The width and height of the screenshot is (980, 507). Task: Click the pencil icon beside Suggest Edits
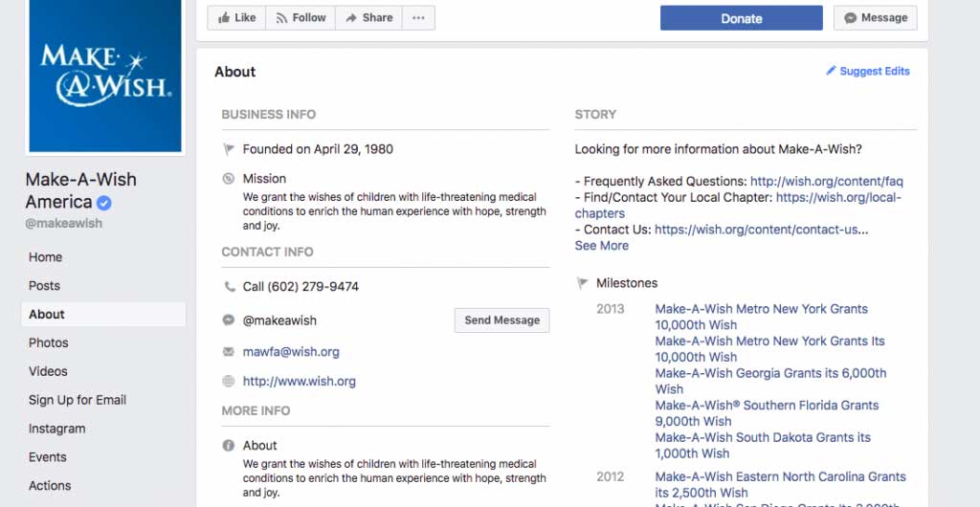click(831, 71)
